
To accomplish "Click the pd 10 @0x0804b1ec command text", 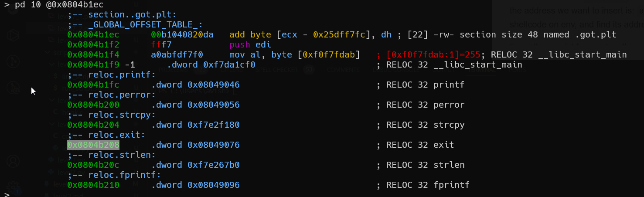I will pyautogui.click(x=59, y=5).
